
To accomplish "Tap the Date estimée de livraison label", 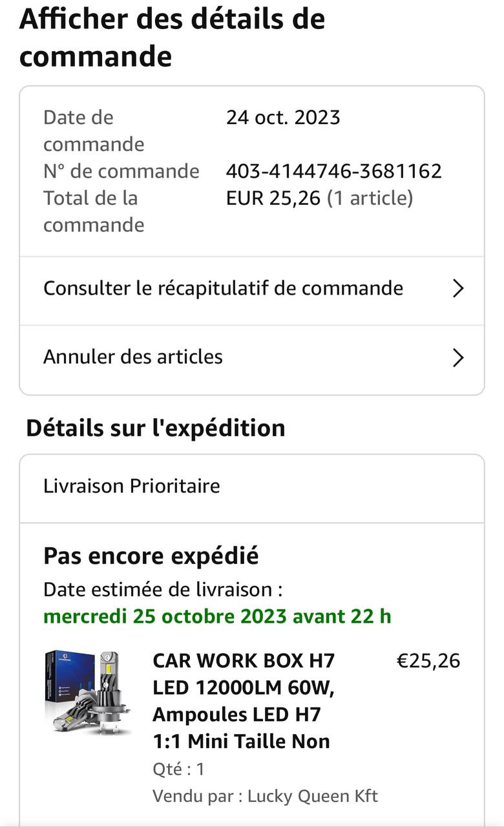I will tap(163, 589).
